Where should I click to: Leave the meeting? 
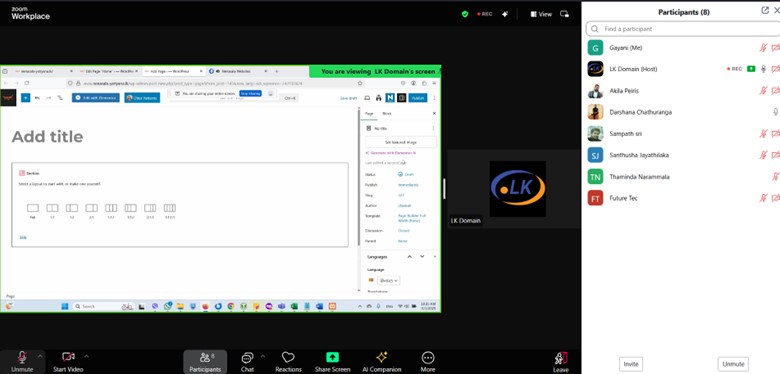coord(561,362)
